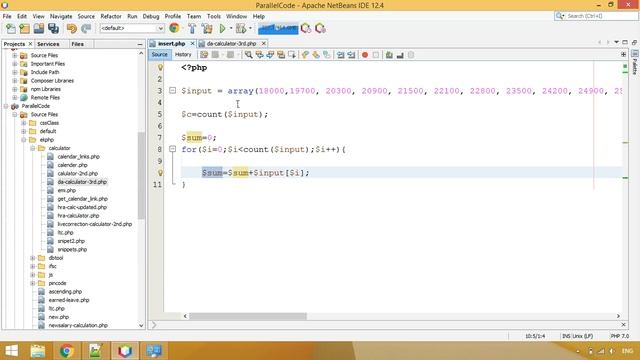
Task: Select emi.php in the project tree
Action: [67, 191]
